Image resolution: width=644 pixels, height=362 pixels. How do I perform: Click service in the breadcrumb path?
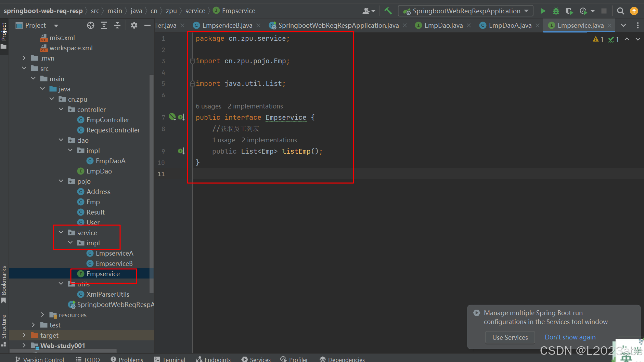click(x=195, y=11)
